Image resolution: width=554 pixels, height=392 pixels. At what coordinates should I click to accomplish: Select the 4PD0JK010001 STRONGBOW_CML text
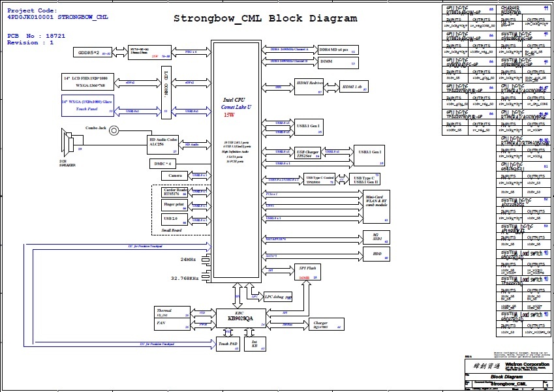[x=57, y=17]
